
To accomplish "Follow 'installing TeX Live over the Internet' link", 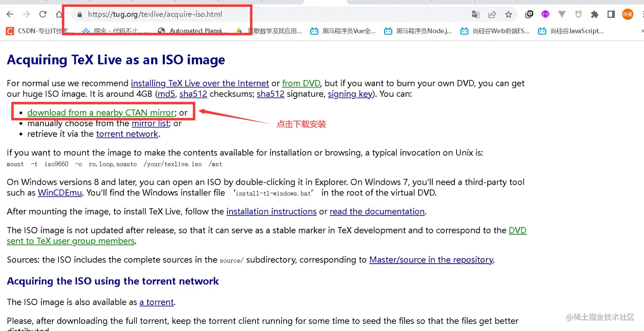I will point(200,83).
